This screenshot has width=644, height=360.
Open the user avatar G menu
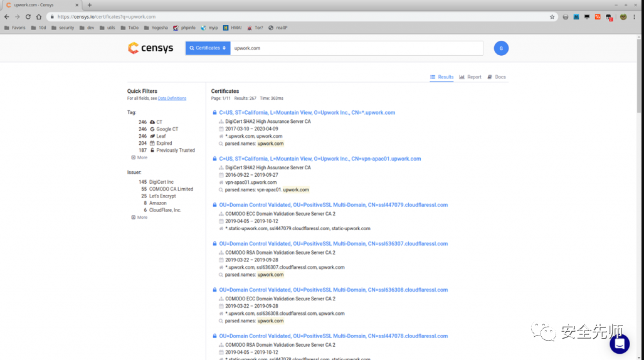coord(501,48)
